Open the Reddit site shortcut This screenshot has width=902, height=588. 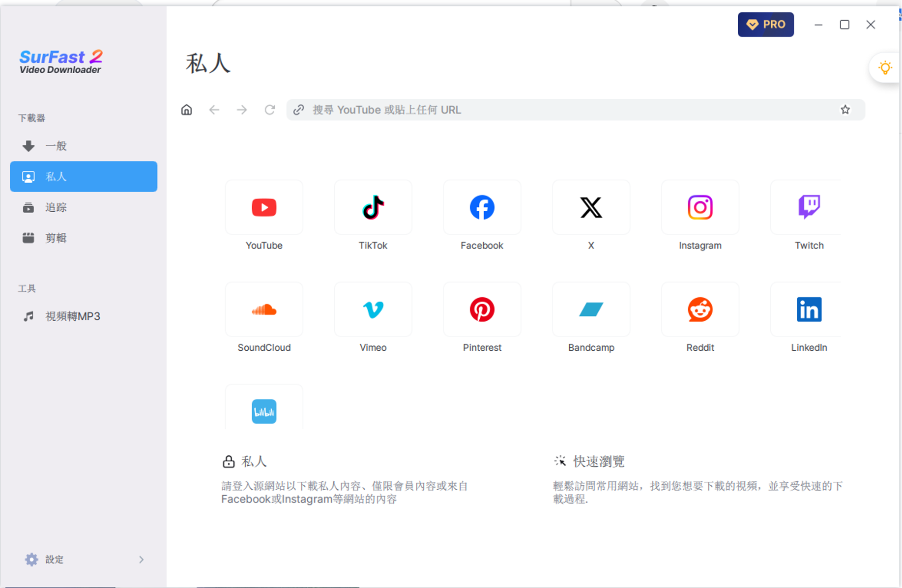[x=700, y=310]
